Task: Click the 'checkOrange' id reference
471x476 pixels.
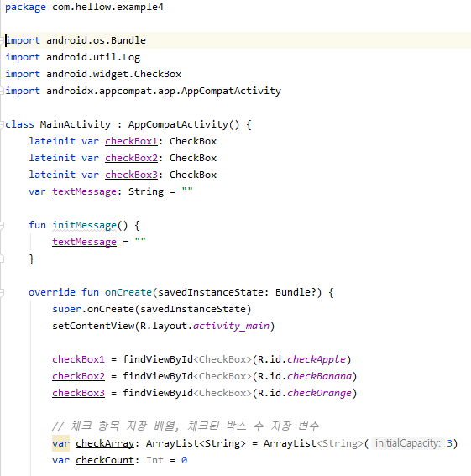Action: pyautogui.click(x=320, y=393)
